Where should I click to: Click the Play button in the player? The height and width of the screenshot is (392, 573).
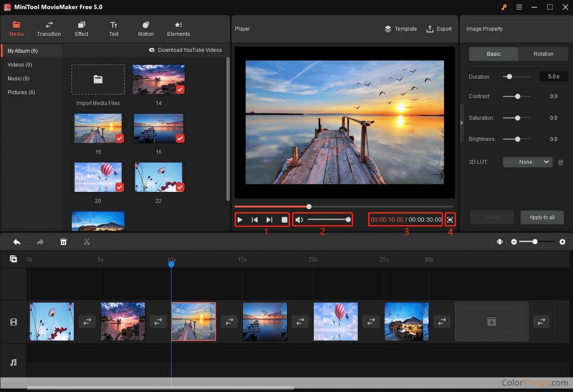coord(240,220)
